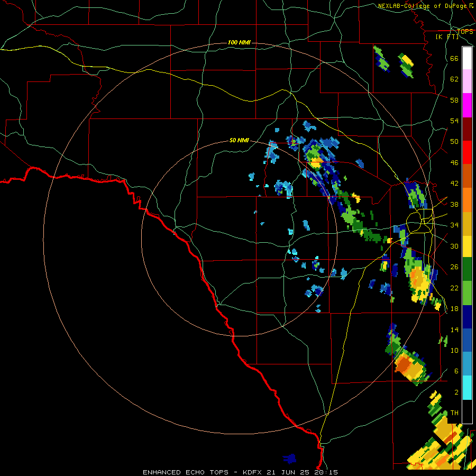Click the 38 scale label

[x=454, y=204]
